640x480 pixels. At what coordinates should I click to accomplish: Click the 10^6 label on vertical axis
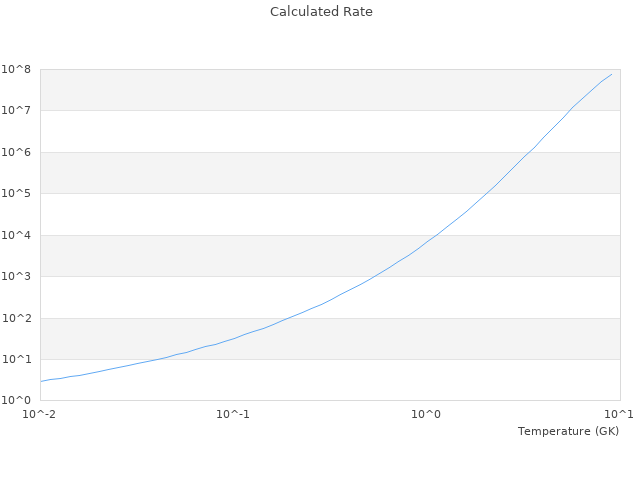tap(18, 152)
